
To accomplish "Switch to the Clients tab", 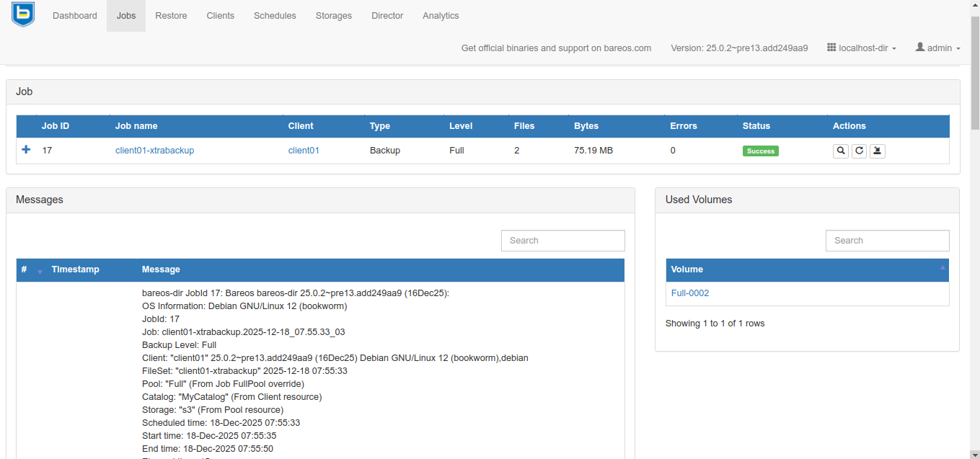I will pos(220,16).
